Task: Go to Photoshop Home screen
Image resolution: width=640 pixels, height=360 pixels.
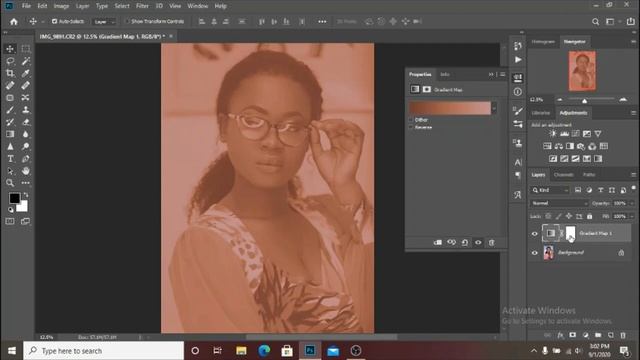Action: point(14,22)
